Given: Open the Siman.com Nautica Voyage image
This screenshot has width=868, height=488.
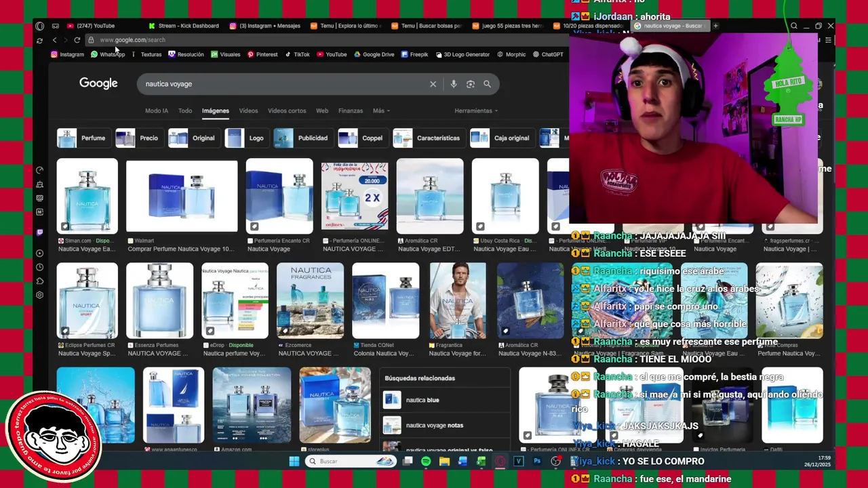Looking at the screenshot, I should 87,197.
